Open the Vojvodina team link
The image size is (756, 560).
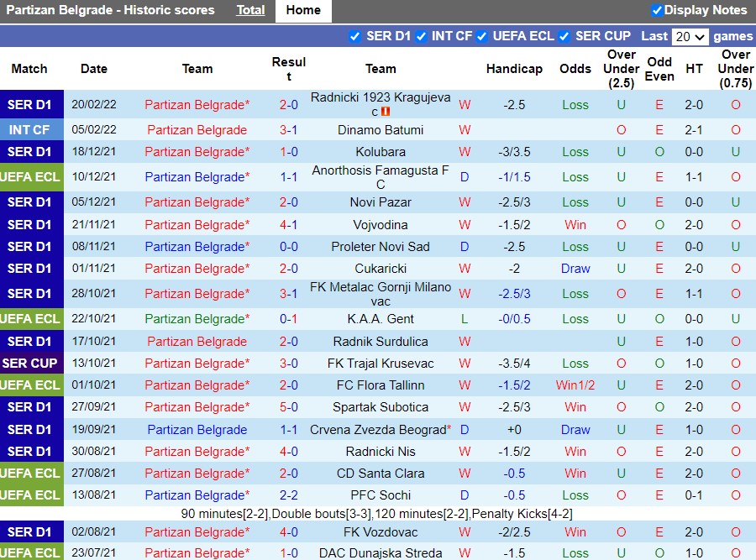point(381,224)
